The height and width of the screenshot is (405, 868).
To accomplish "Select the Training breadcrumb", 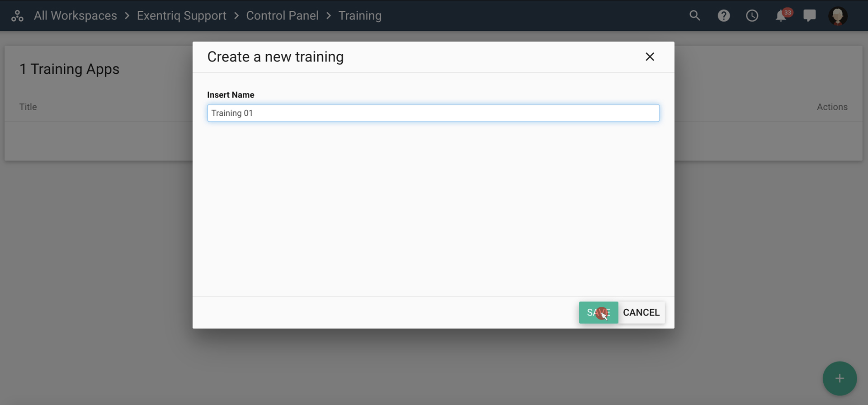I will [360, 16].
